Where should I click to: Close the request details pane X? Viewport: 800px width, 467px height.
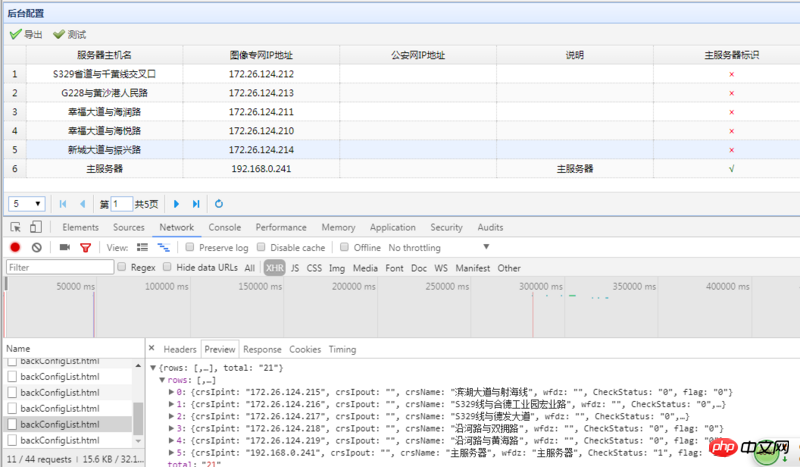[152, 348]
